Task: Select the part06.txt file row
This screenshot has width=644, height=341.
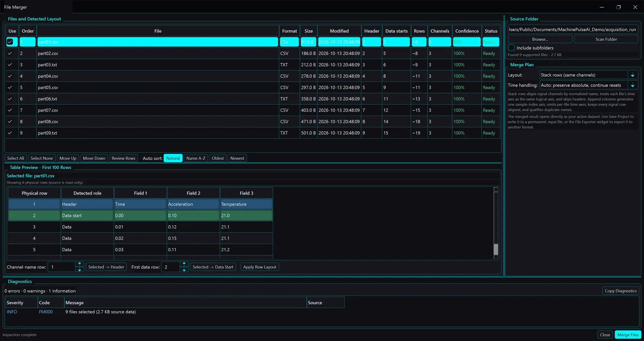Action: coord(253,99)
